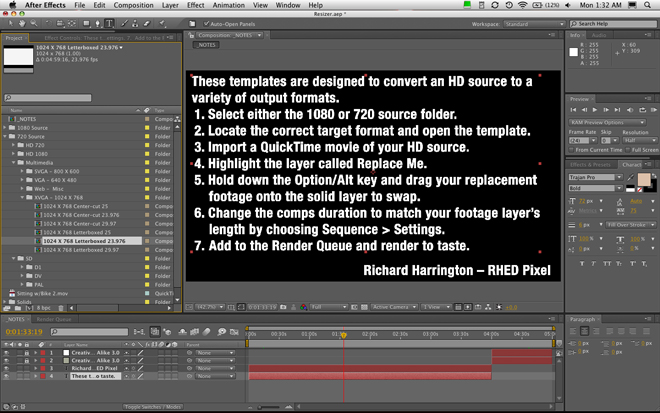Viewport: 660px width, 413px height.
Task: Click the Search Help input field
Action: 613,24
